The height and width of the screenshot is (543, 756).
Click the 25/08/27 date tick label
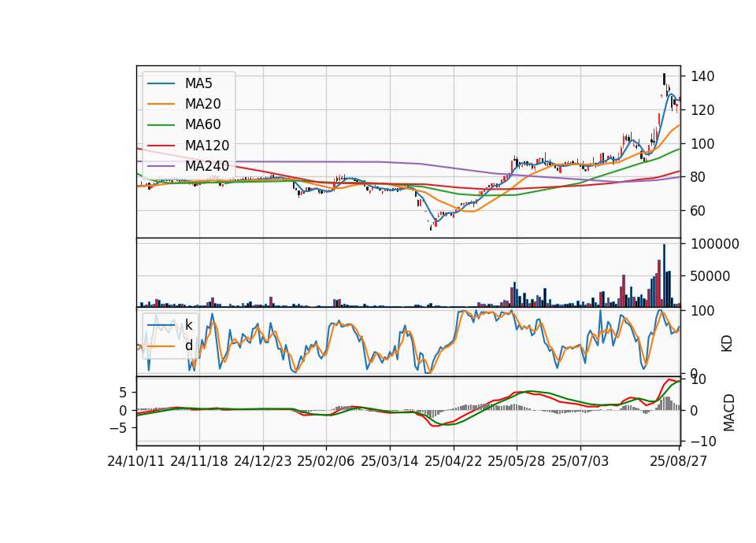pos(678,461)
